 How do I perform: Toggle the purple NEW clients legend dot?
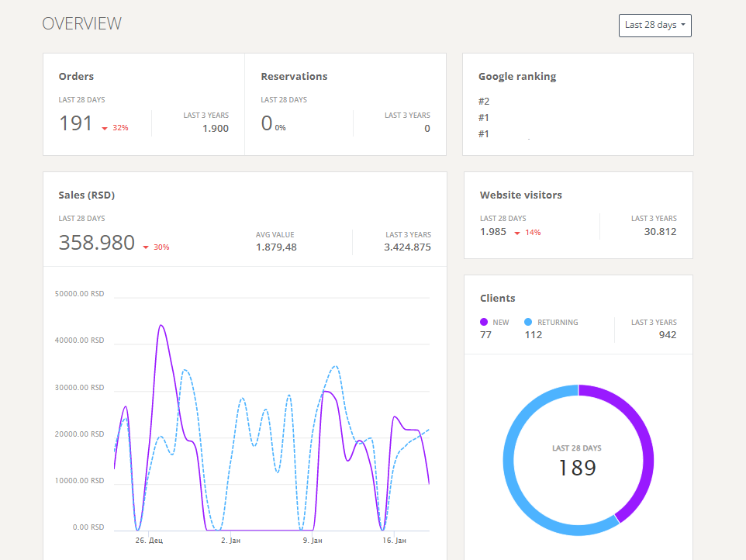click(484, 322)
